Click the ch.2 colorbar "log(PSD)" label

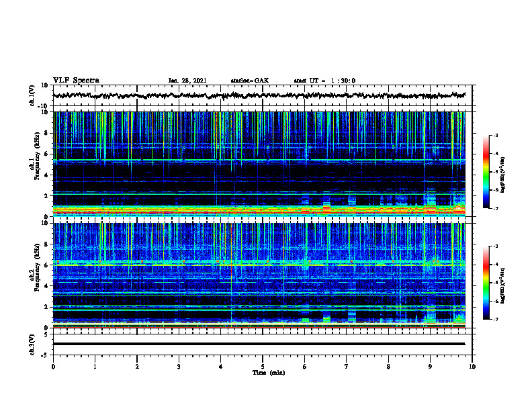[503, 285]
